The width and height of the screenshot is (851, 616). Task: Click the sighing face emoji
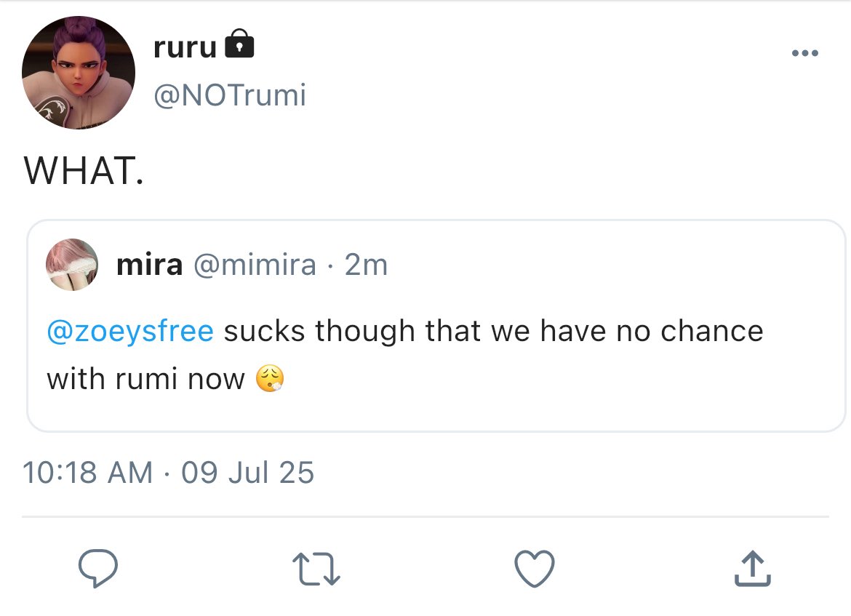(x=270, y=379)
